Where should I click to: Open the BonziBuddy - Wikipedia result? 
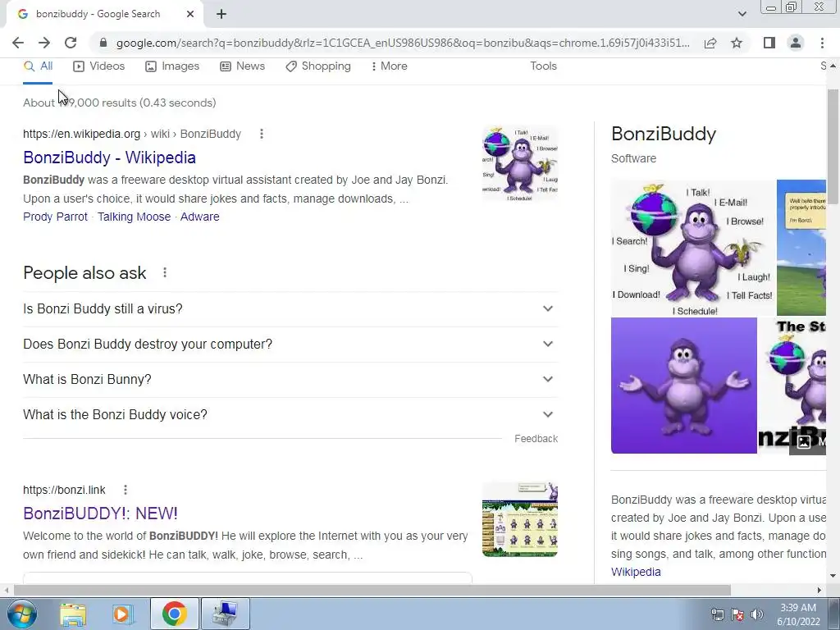pyautogui.click(x=109, y=157)
